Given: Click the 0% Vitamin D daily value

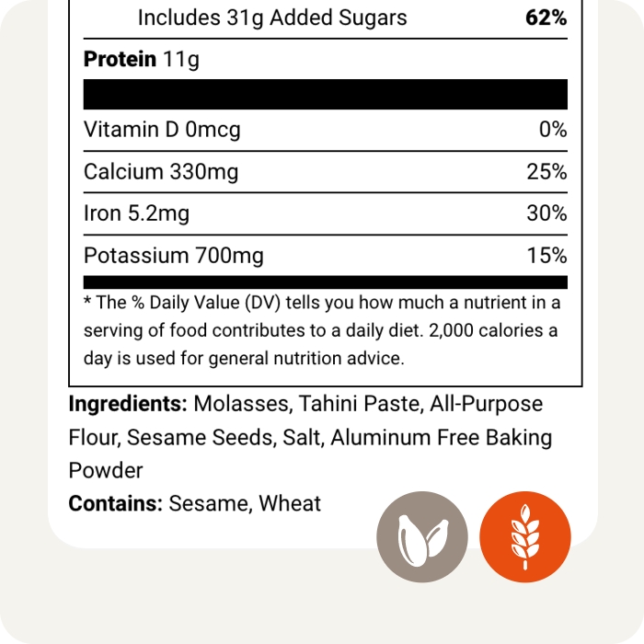Looking at the screenshot, I should [x=553, y=130].
